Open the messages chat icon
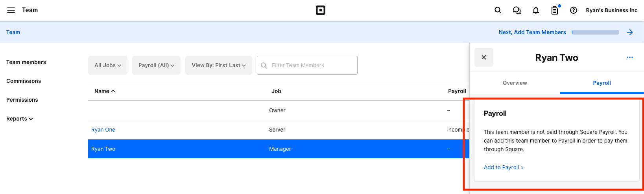 click(517, 10)
